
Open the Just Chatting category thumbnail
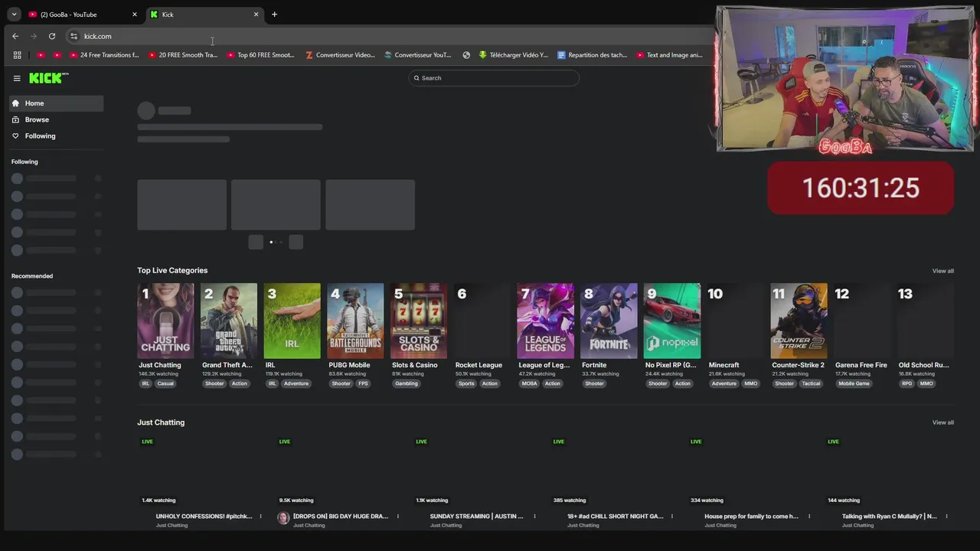click(x=165, y=321)
